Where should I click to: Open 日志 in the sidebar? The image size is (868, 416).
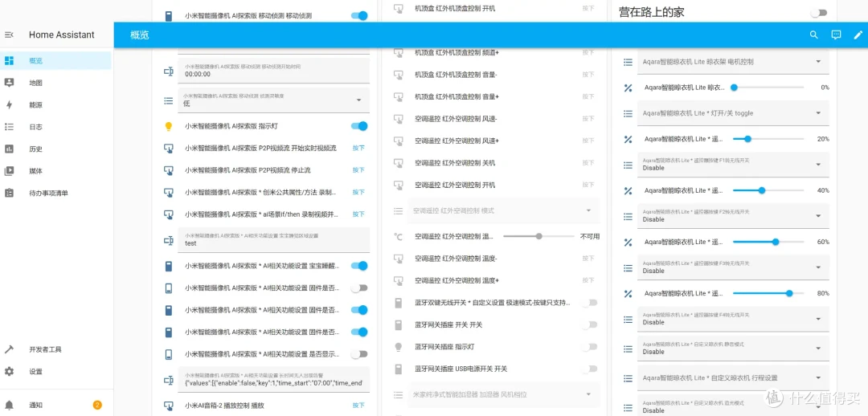click(56, 127)
